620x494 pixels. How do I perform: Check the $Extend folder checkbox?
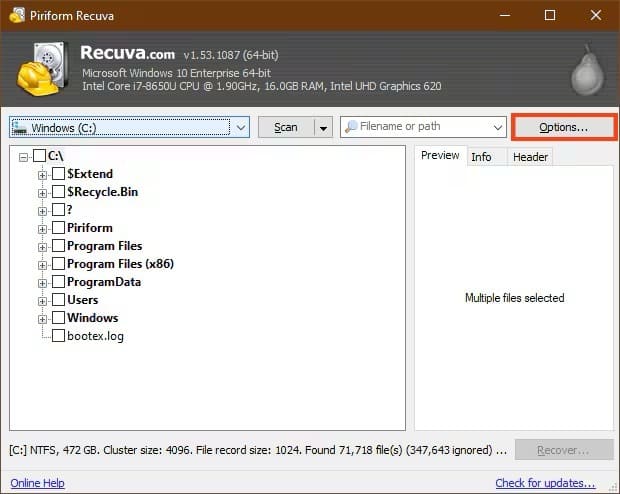pos(58,173)
